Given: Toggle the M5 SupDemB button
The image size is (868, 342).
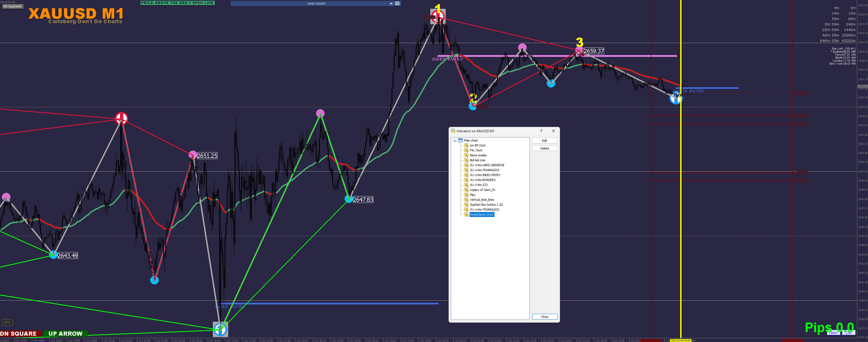Looking at the screenshot, I should pyautogui.click(x=12, y=6).
